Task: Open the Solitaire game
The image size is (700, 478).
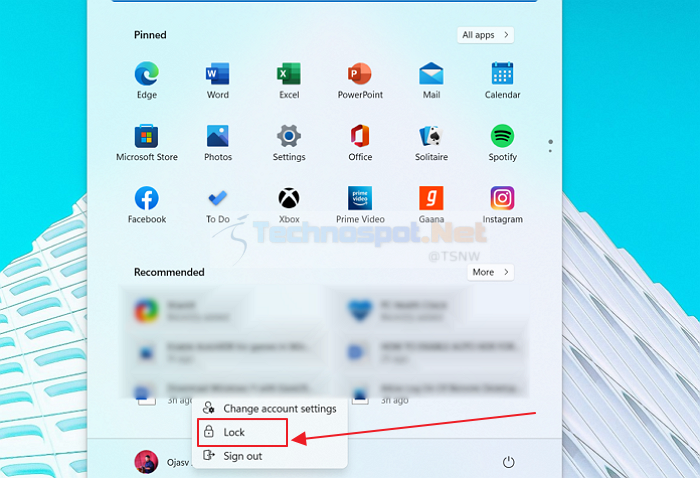Action: (431, 143)
